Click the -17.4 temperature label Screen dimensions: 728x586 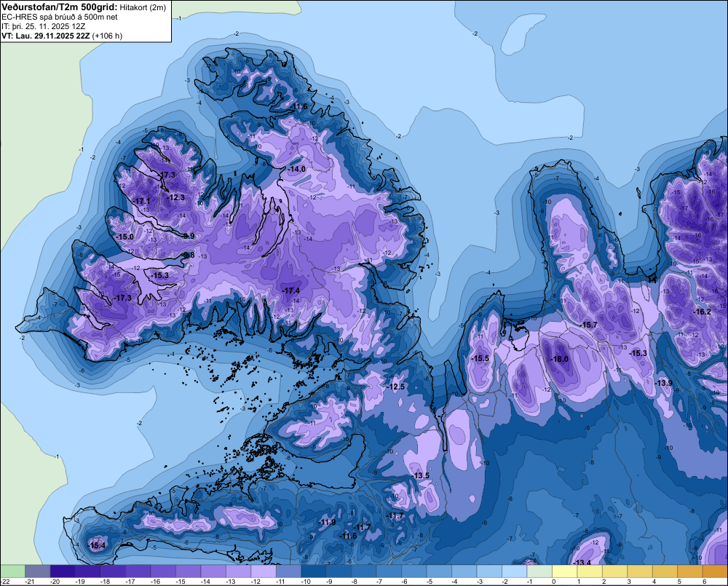pos(290,290)
